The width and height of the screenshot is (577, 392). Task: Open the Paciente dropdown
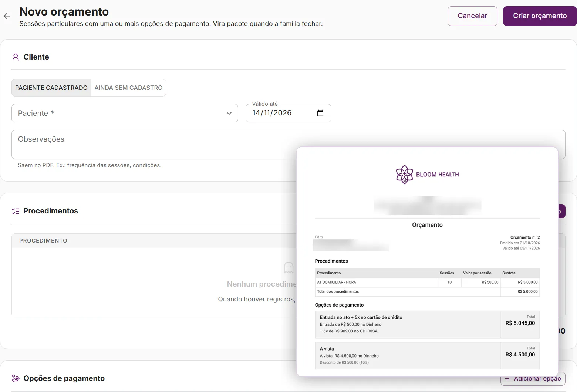click(125, 113)
